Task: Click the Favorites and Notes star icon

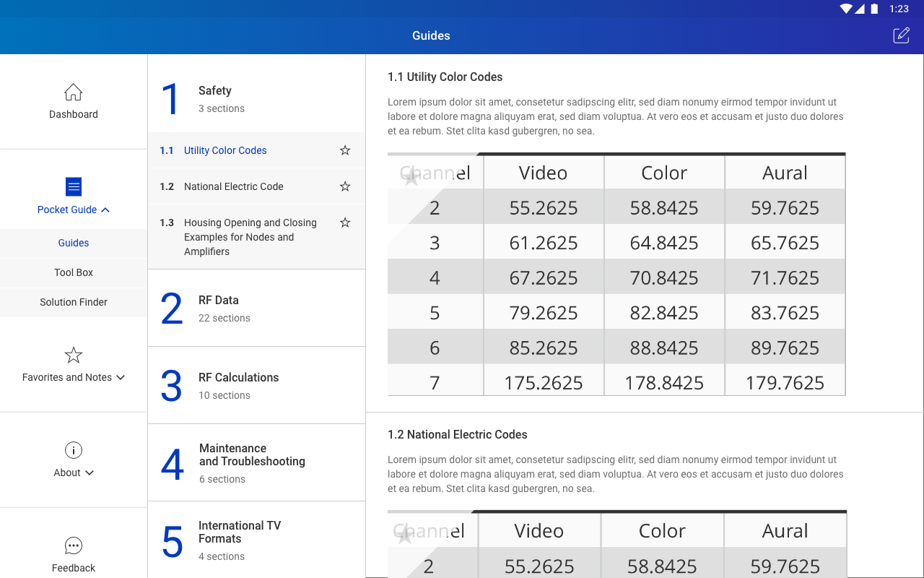Action: tap(73, 355)
